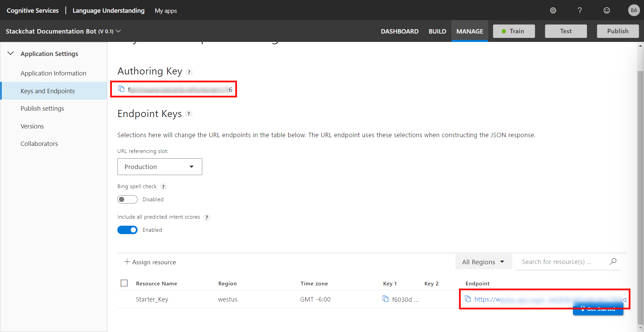Image resolution: width=644 pixels, height=332 pixels.
Task: Click the f6030d key value
Action: (x=405, y=299)
